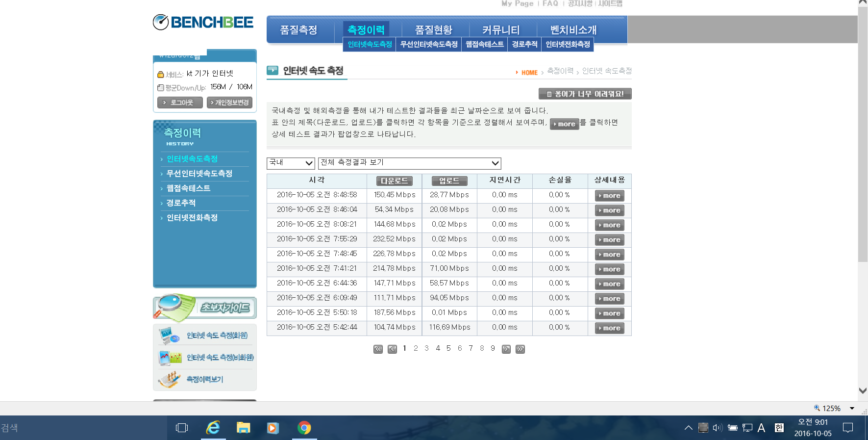
Task: Open 경로추적 in the sidebar
Action: coord(181,203)
